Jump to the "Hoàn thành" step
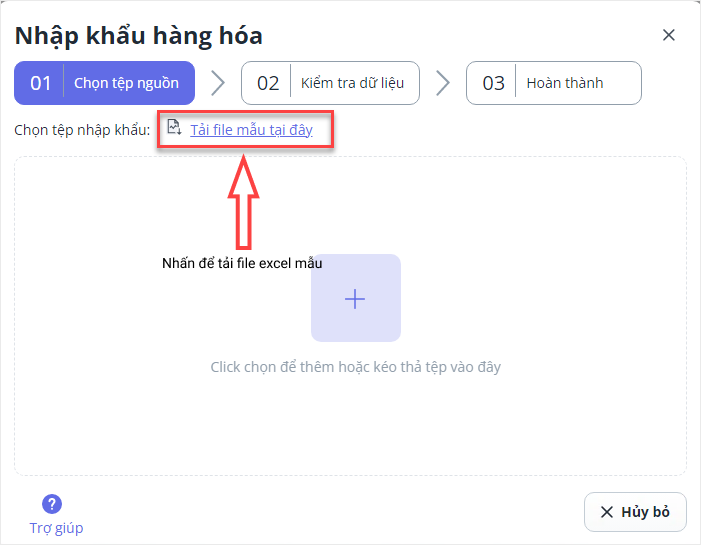This screenshot has width=701, height=545. click(x=565, y=83)
